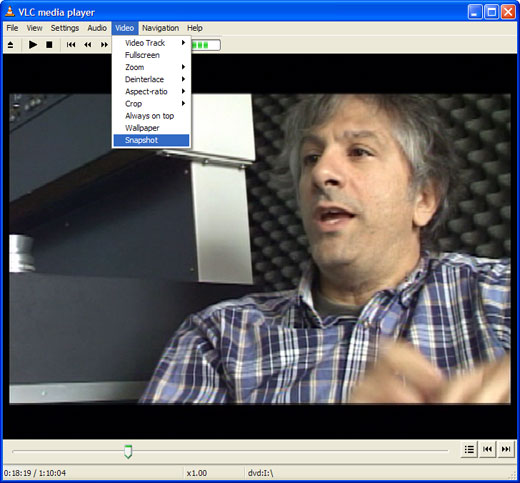
Task: Close the open Video menu
Action: pos(125,28)
